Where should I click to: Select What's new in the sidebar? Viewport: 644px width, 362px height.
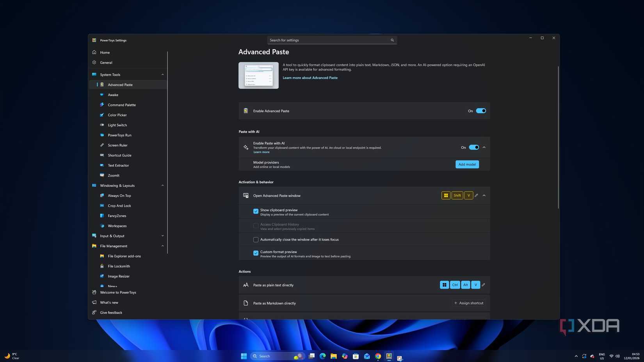point(109,302)
